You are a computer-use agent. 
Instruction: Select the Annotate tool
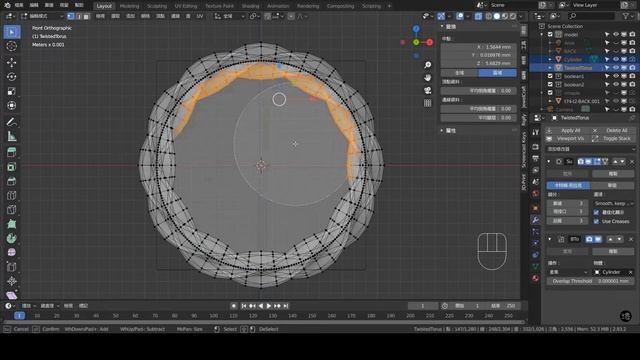[12, 122]
